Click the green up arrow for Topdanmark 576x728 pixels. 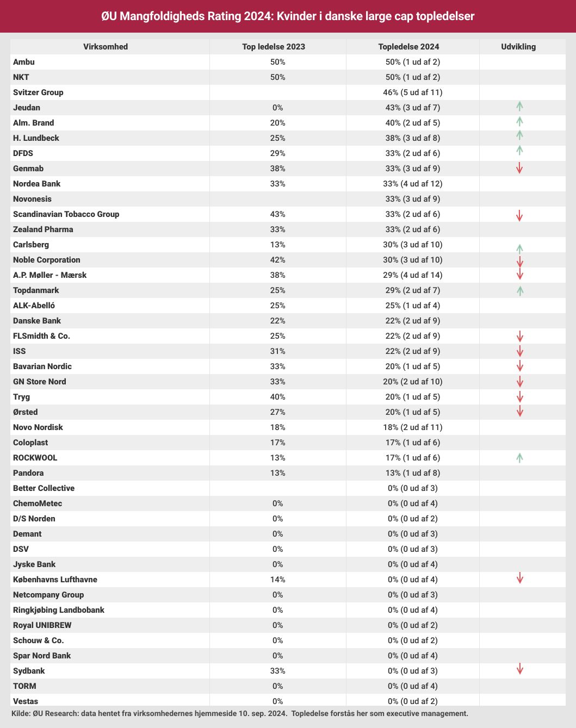click(519, 290)
